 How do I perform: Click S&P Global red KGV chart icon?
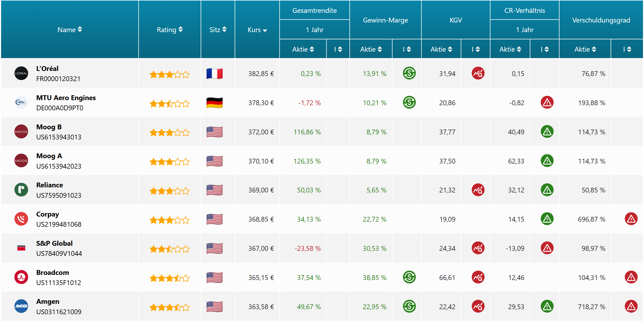[478, 248]
